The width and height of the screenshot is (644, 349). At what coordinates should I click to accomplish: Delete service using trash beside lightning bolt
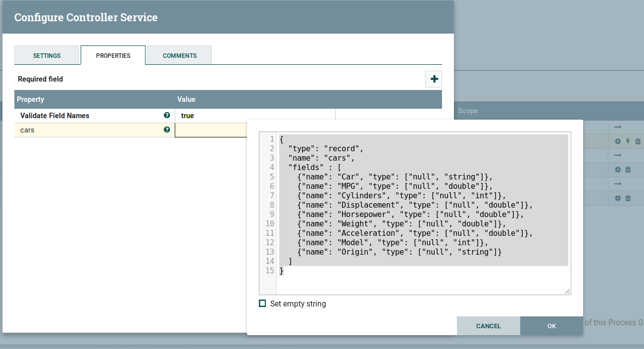pos(638,141)
